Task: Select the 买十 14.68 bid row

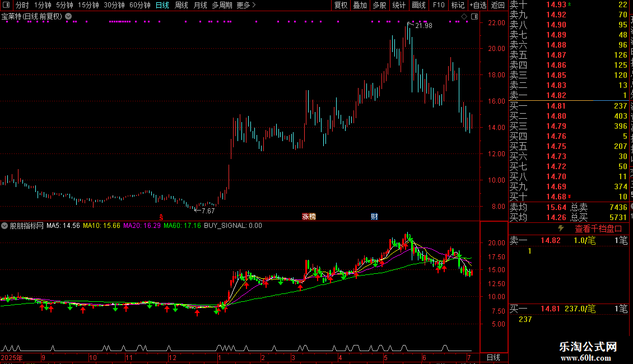Action: [569, 197]
